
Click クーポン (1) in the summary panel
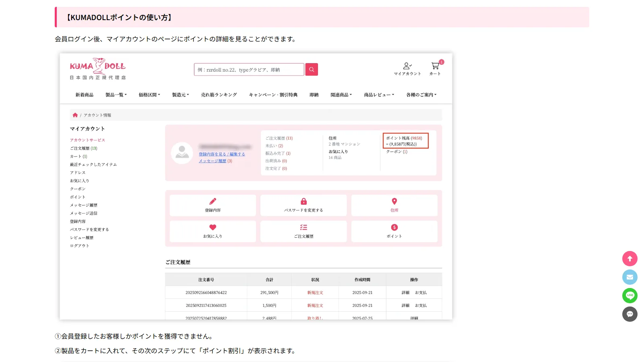pyautogui.click(x=397, y=152)
